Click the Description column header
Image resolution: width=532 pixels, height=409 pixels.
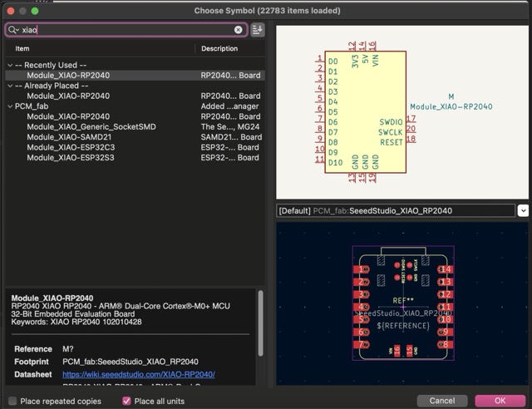pyautogui.click(x=230, y=48)
